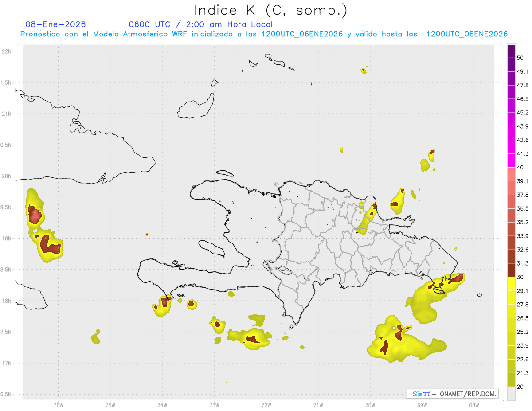Click the date label '08-Ene-2026'
532x411 pixels.
coord(56,24)
